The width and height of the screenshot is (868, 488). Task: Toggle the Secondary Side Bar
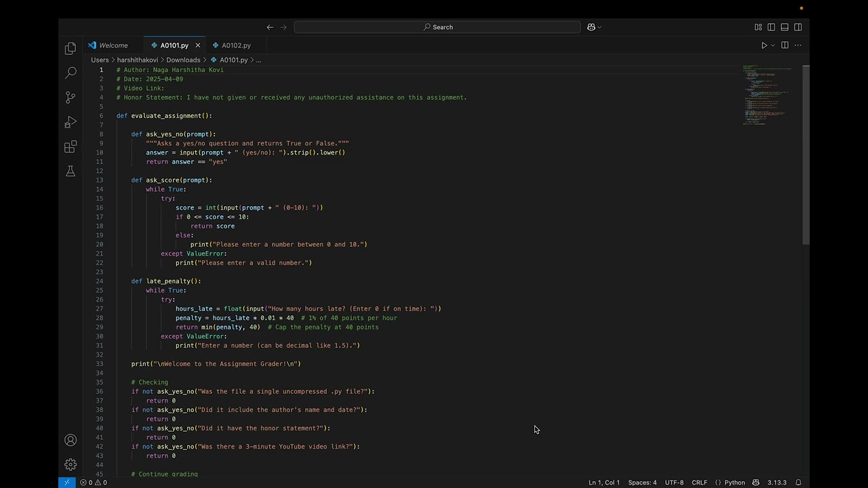798,27
